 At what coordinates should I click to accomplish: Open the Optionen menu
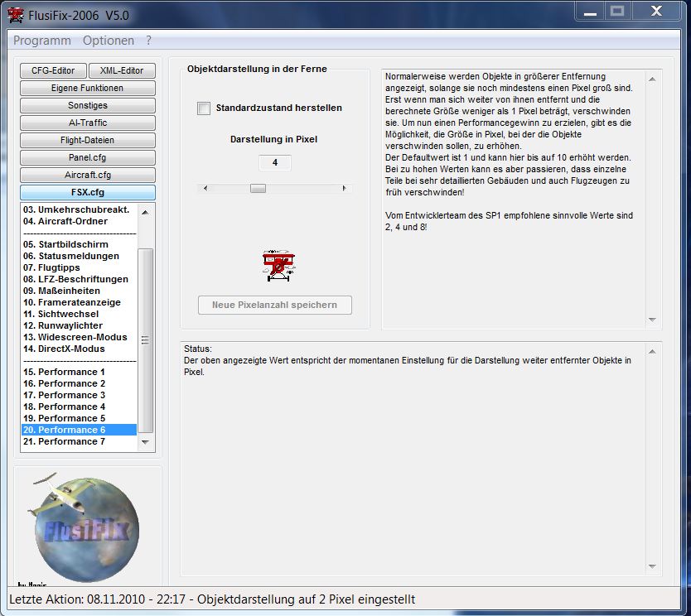click(109, 41)
